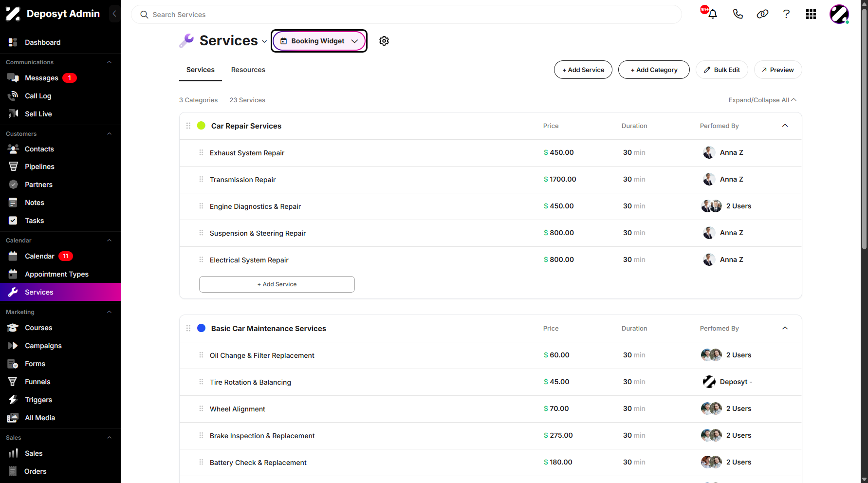Click the green Car Repair Services color dot

201,126
